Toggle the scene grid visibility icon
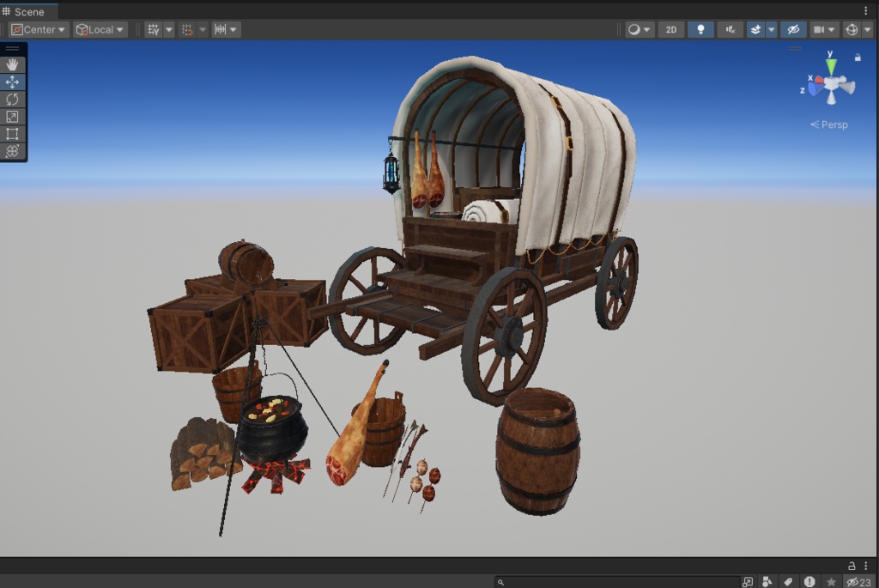 click(x=153, y=30)
